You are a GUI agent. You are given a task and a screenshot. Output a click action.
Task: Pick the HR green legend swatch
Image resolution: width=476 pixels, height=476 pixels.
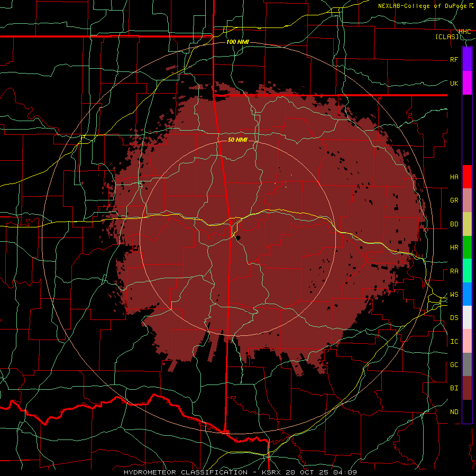467,248
